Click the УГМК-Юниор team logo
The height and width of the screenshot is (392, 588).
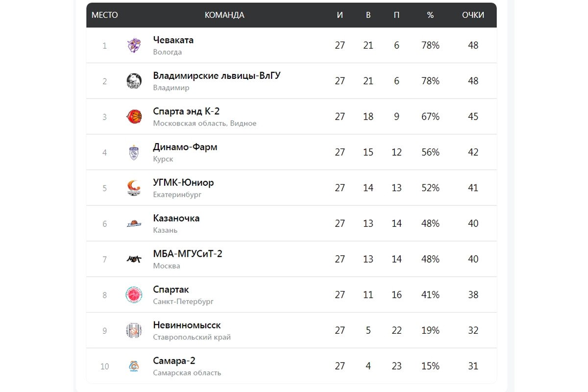pyautogui.click(x=134, y=188)
